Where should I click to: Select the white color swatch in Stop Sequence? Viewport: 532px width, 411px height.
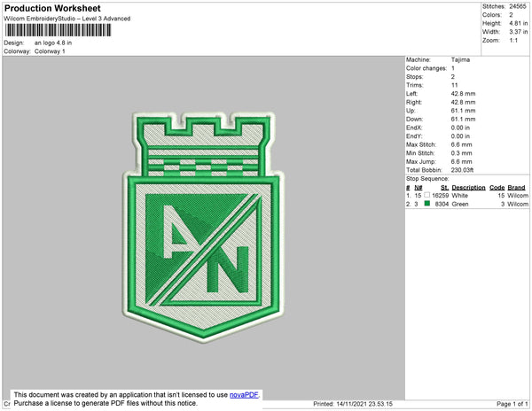tap(426, 195)
